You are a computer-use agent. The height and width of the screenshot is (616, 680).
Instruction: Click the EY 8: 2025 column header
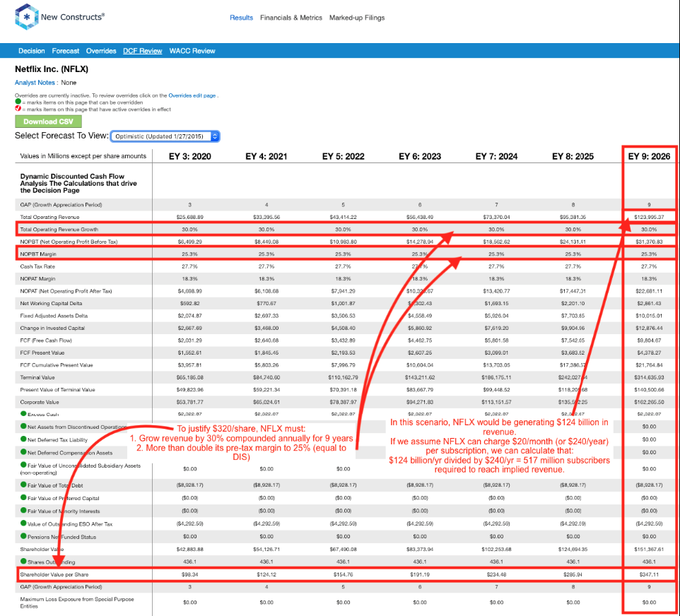[x=573, y=156]
